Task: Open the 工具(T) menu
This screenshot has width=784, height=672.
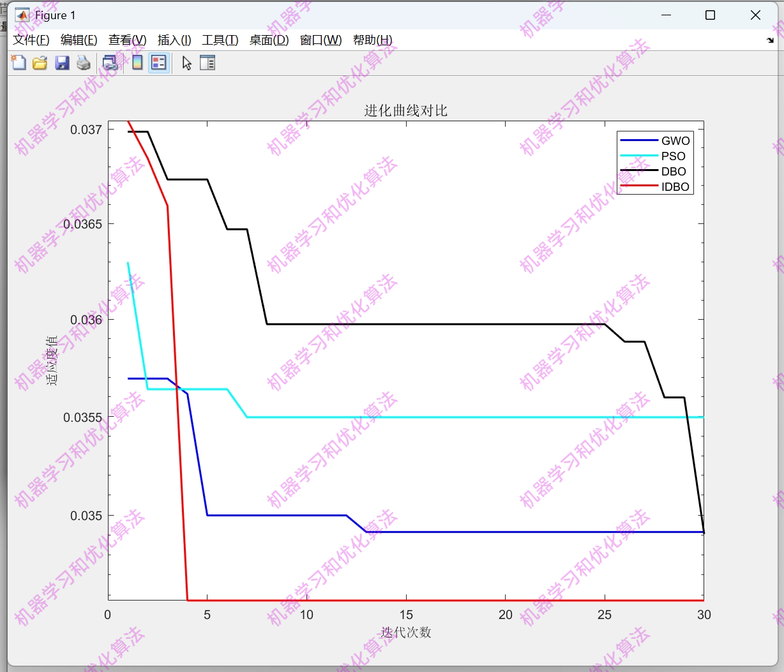Action: tap(220, 40)
